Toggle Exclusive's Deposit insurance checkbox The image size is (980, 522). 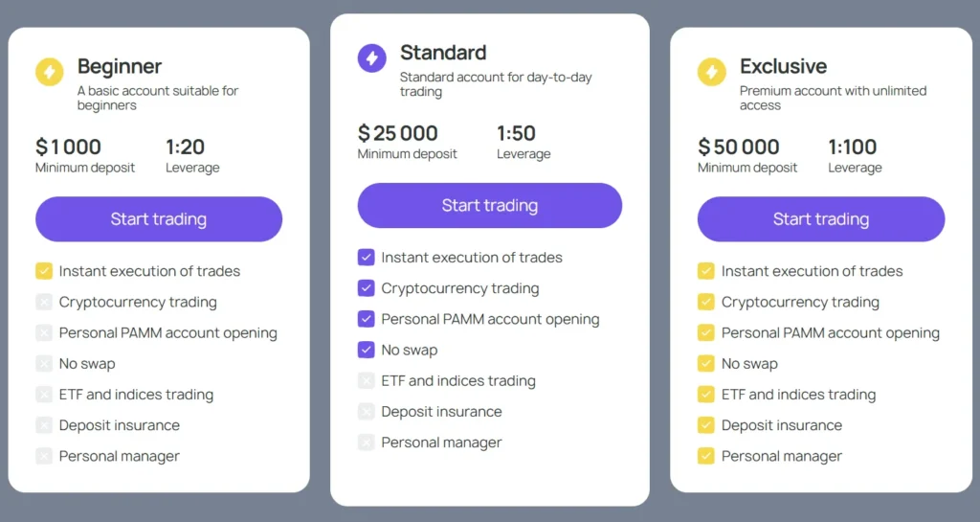[706, 425]
